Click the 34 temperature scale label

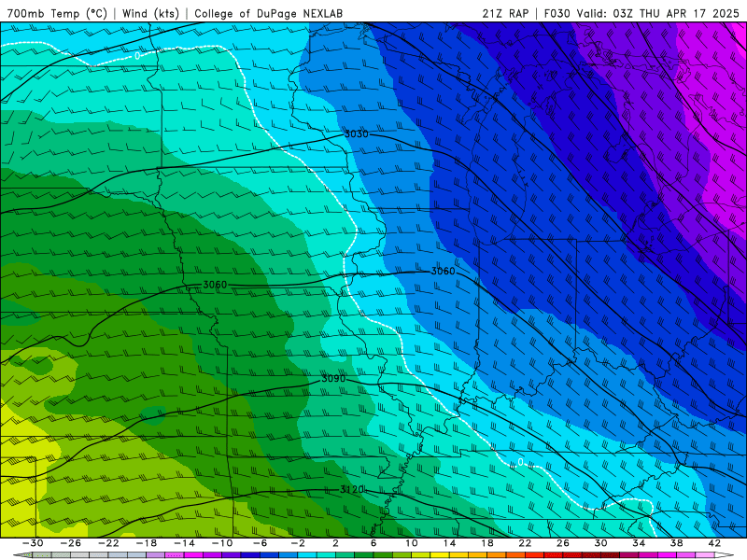pos(639,543)
